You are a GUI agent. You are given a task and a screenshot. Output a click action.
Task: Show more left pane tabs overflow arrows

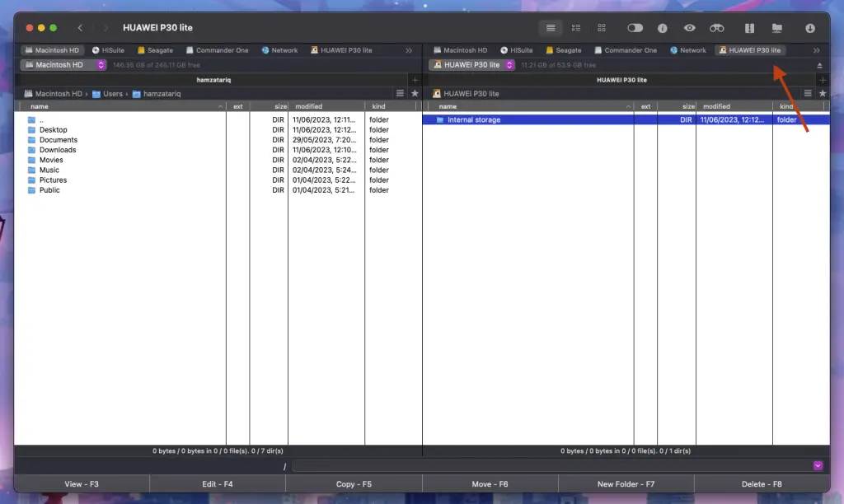point(409,50)
